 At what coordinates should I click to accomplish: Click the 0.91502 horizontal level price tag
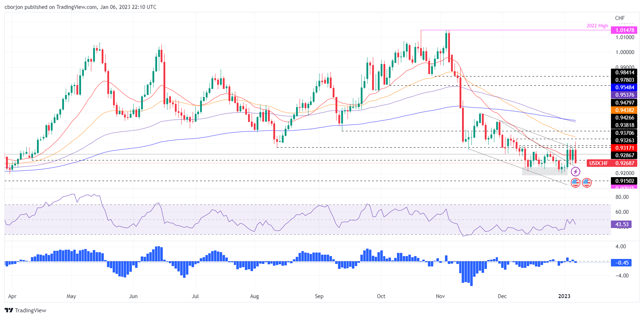(624, 181)
